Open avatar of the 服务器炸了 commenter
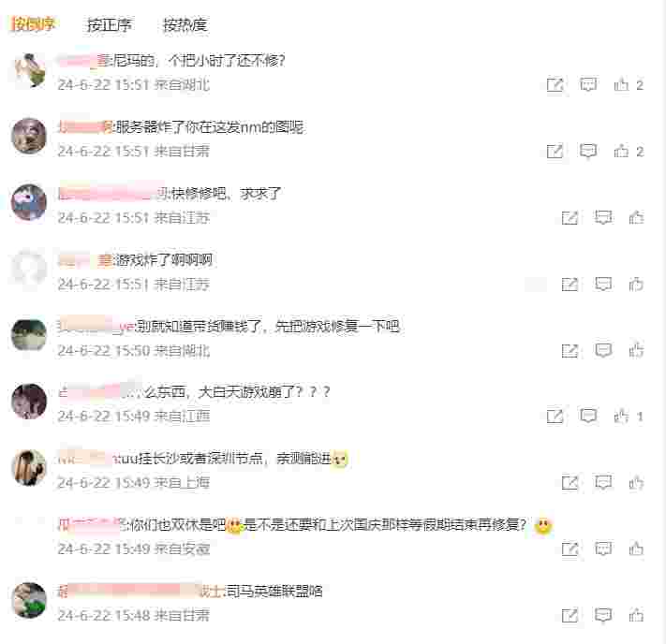The height and width of the screenshot is (644, 666). (29, 136)
